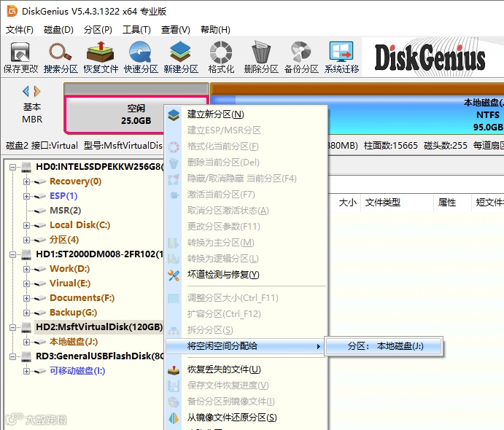Click the 备份分区 toolbar icon
Viewport: 504px width, 430px height.
coord(301,52)
